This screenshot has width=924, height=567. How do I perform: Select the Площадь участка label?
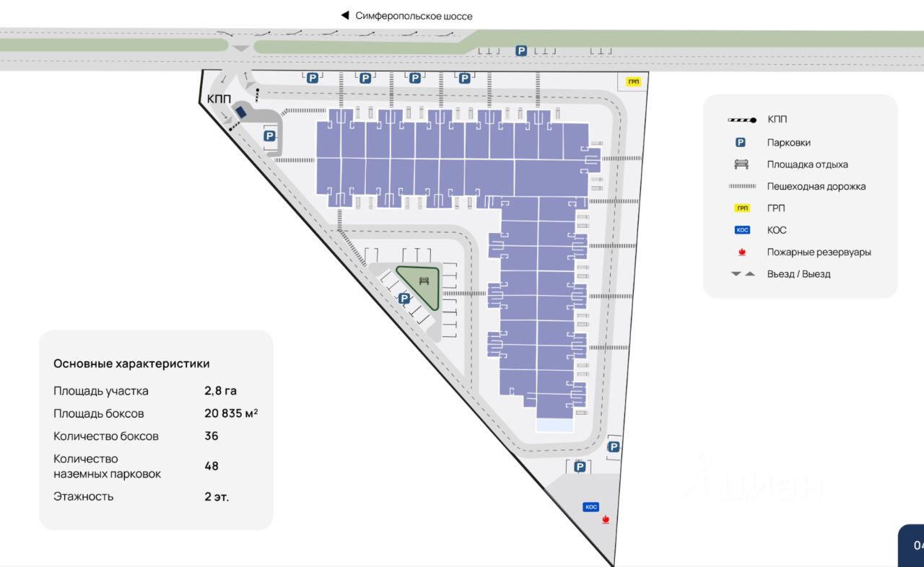point(101,391)
